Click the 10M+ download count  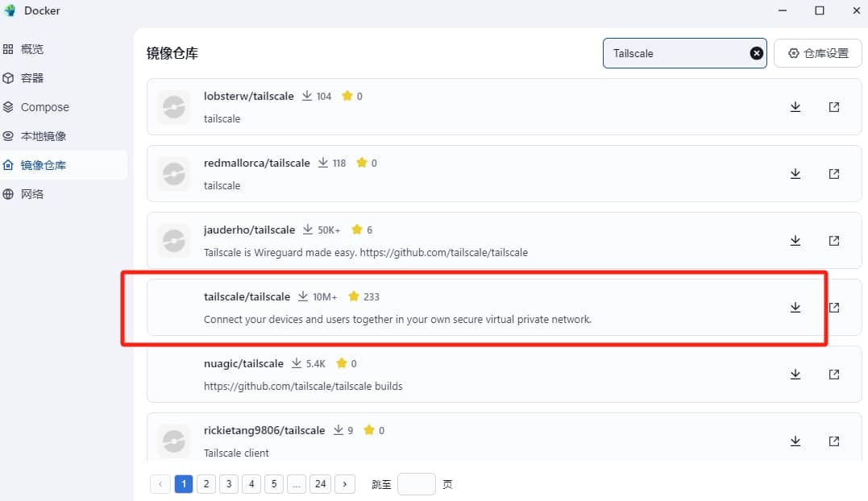click(x=325, y=297)
